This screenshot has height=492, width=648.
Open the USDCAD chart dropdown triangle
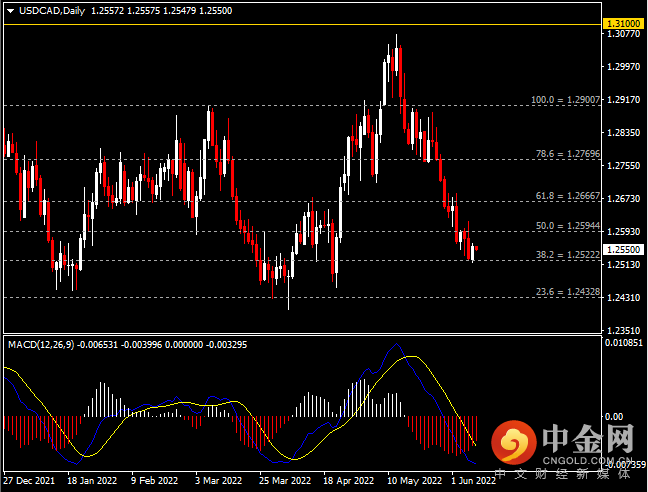pos(11,11)
